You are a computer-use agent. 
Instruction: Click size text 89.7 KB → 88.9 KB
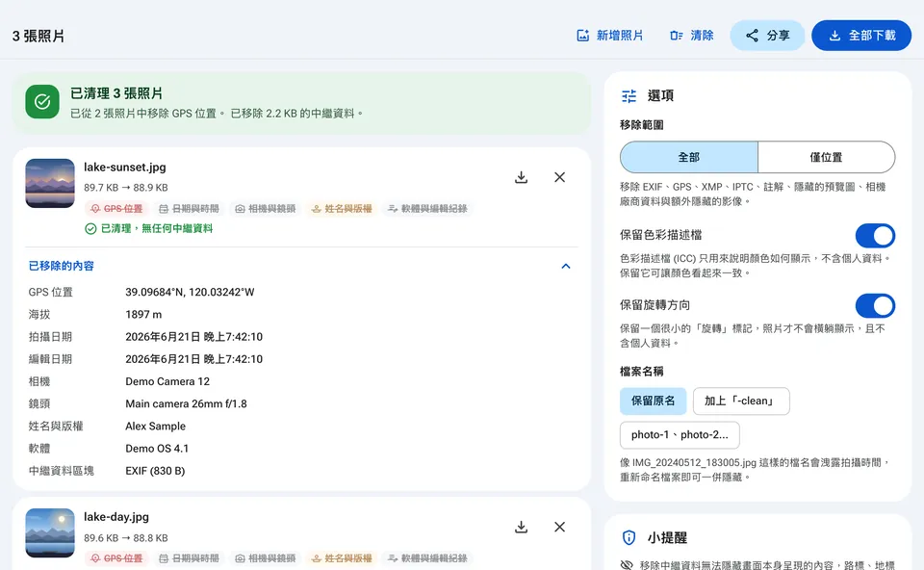(x=125, y=188)
